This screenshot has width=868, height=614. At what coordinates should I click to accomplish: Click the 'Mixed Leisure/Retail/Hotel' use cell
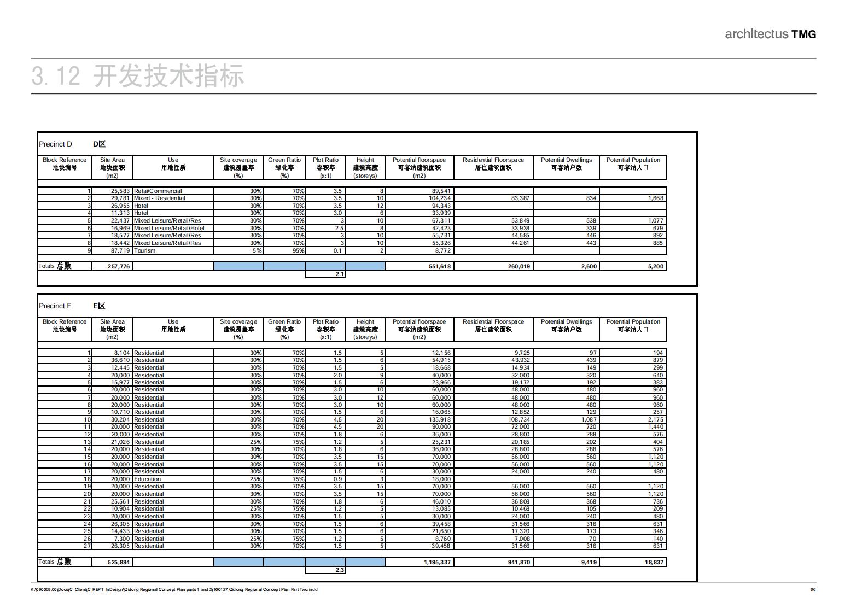173,228
